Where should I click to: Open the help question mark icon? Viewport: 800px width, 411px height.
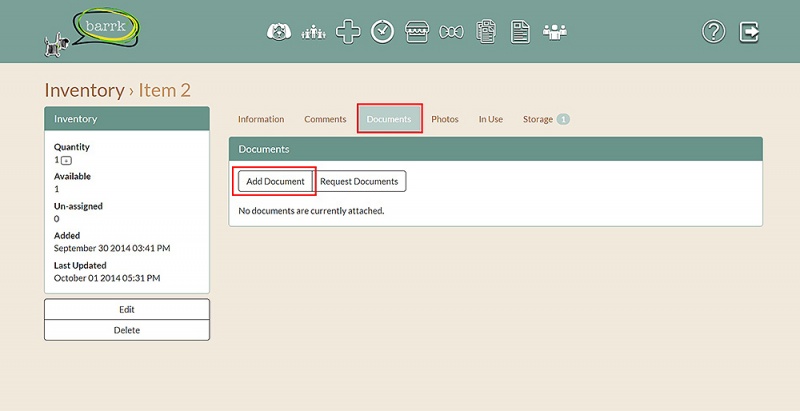[x=713, y=32]
